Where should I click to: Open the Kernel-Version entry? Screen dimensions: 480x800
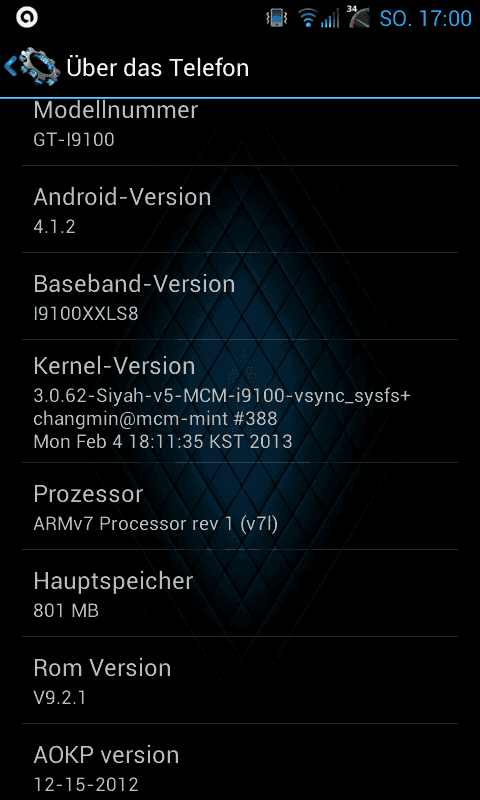240,401
